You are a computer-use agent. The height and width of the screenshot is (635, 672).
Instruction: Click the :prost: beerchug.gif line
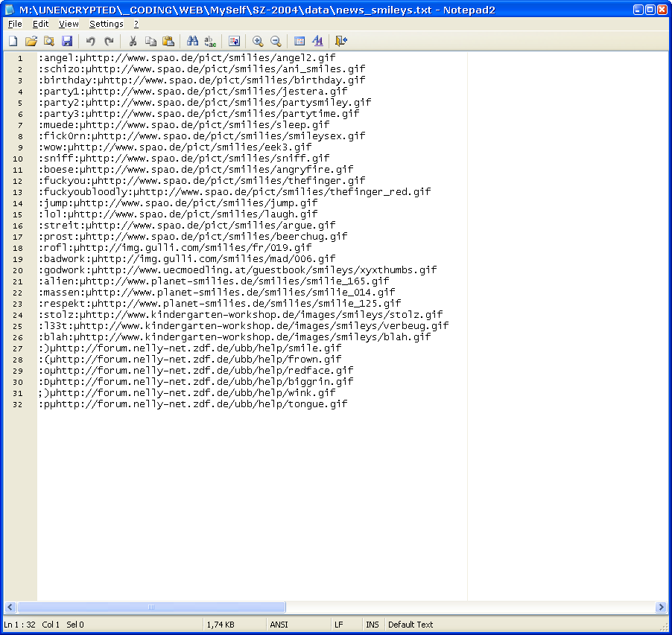coord(193,237)
